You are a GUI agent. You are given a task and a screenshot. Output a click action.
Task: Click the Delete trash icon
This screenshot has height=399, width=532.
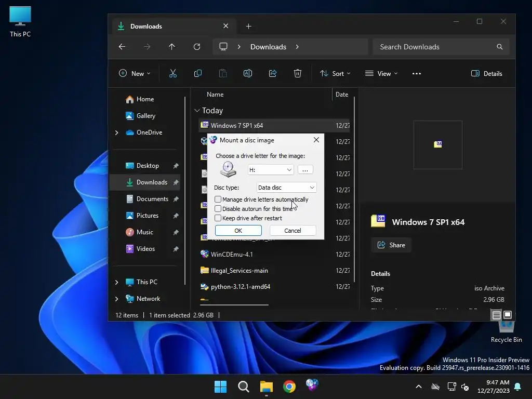[x=298, y=73]
